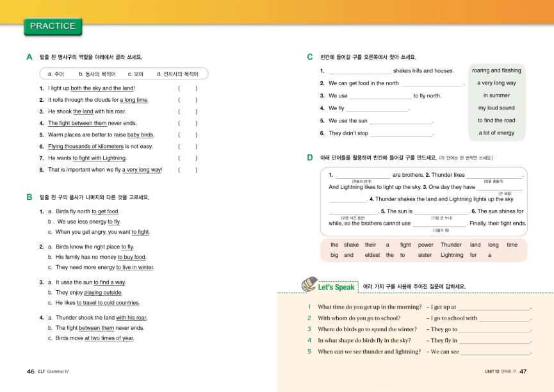Click the blank after 'I get up at'
Viewport: 554px width, 392px height.
[x=494, y=308]
